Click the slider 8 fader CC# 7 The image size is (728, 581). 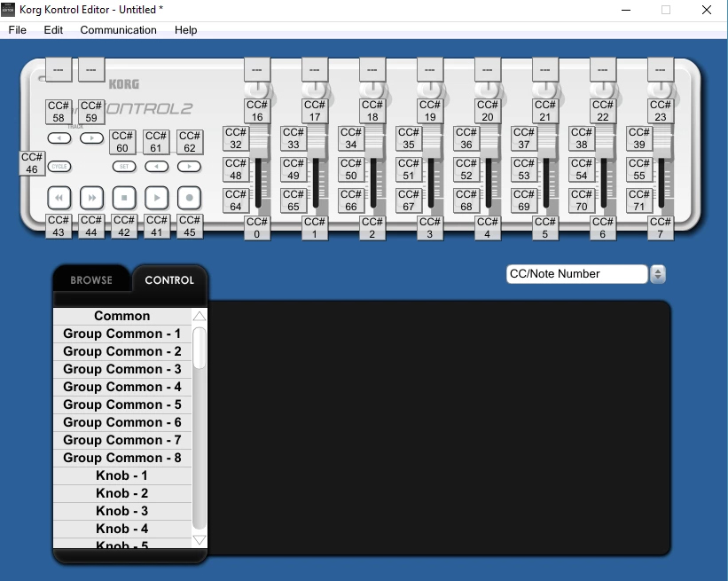(x=661, y=228)
